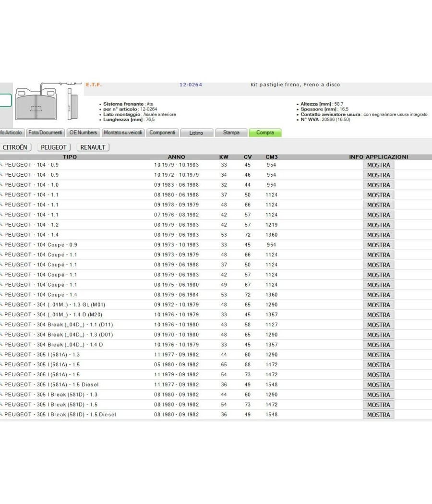The height and width of the screenshot is (504, 432).
Task: Click the year range '08.1975 - 06.1980'
Action: point(177,285)
